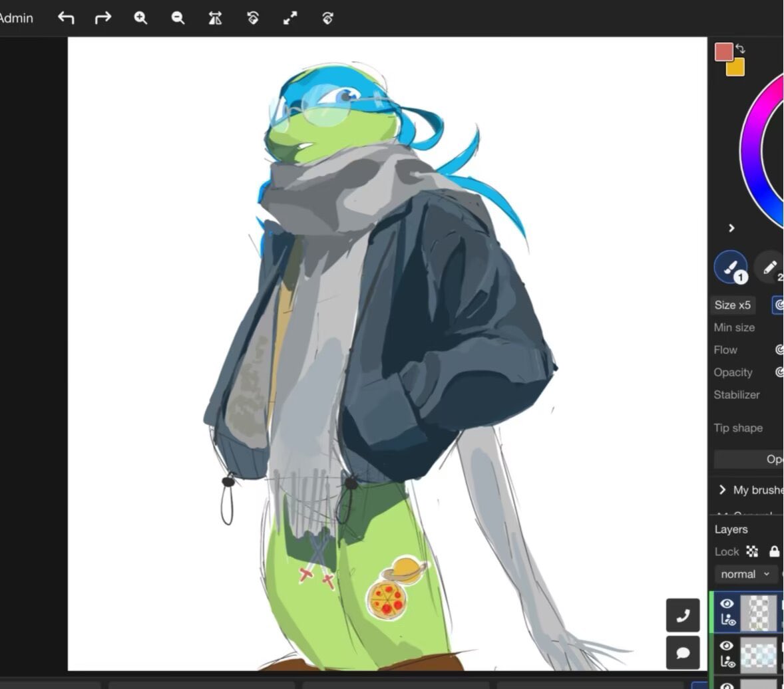Select pencil tool slot 2
Viewport: 784px width, 689px height.
coord(769,267)
